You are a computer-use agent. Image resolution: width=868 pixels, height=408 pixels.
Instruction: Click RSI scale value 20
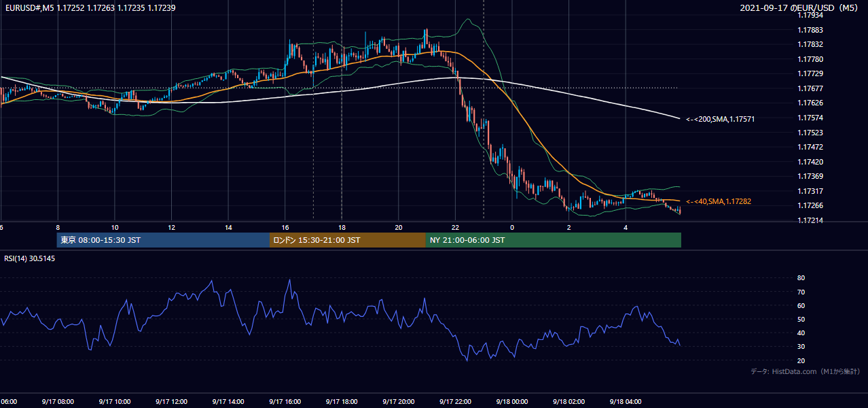pyautogui.click(x=801, y=360)
